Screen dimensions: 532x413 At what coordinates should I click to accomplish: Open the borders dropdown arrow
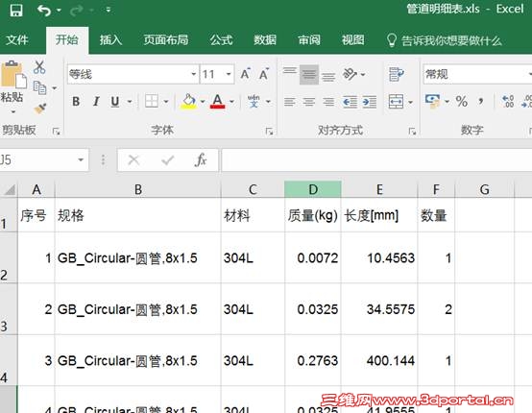(x=166, y=102)
